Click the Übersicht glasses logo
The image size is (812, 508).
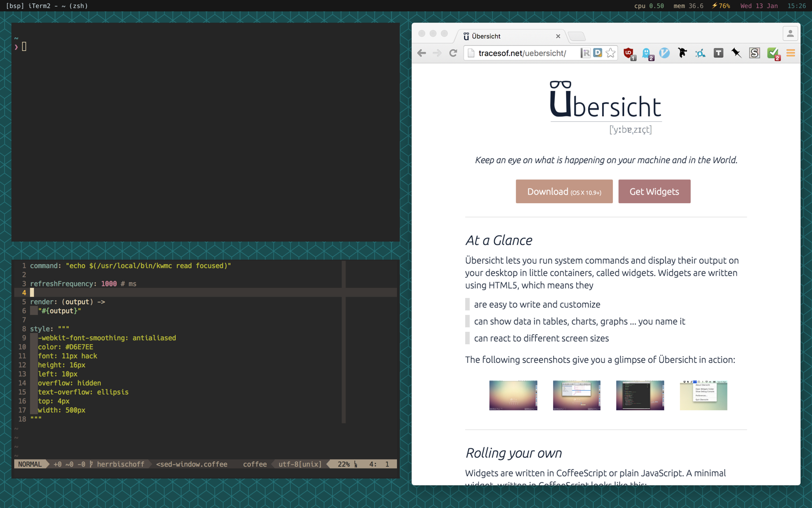tap(606, 107)
